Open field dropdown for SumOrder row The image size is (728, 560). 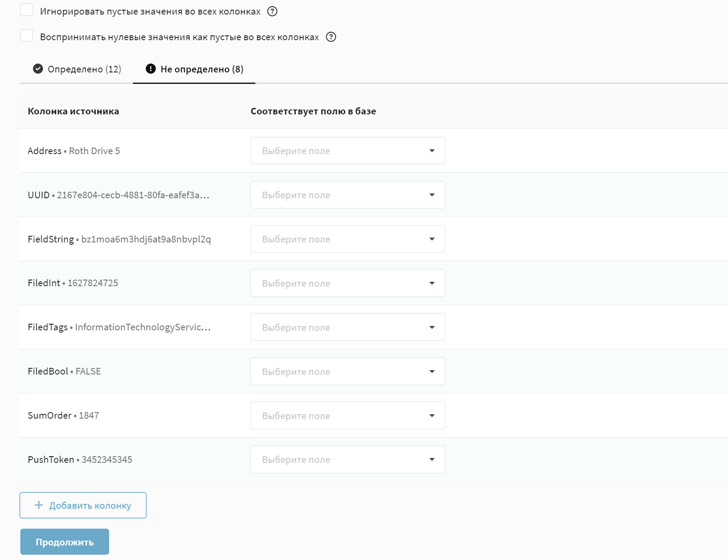tap(348, 416)
